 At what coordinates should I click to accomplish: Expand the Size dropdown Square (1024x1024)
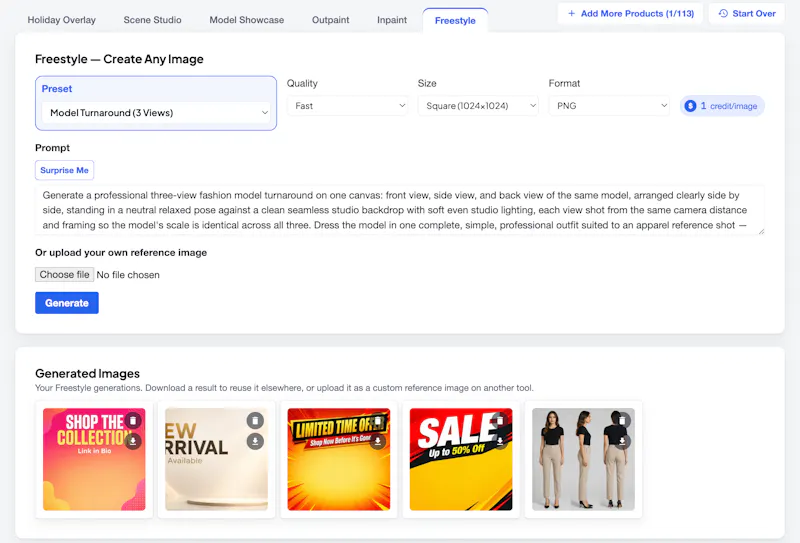pos(478,106)
